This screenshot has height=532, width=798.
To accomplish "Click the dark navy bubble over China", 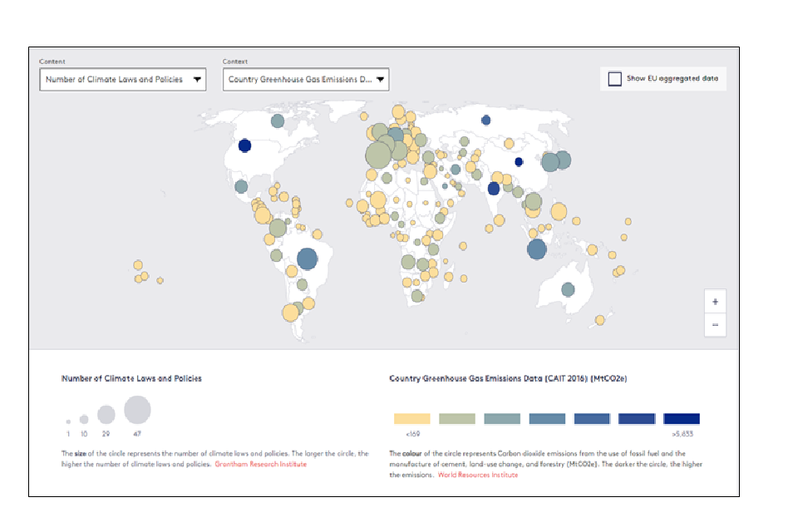I will click(519, 162).
